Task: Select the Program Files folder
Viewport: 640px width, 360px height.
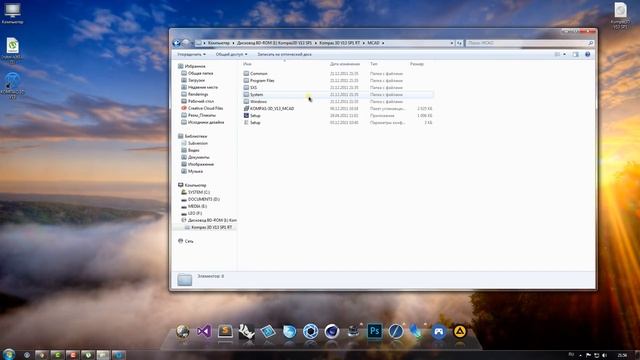Action: [x=262, y=80]
